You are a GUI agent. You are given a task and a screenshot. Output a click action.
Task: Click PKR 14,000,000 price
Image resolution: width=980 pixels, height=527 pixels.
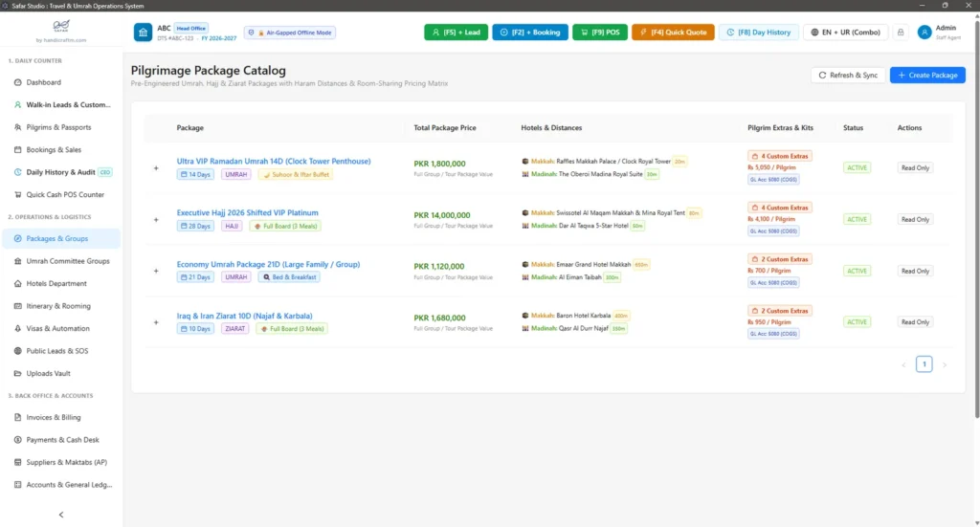pyautogui.click(x=442, y=215)
